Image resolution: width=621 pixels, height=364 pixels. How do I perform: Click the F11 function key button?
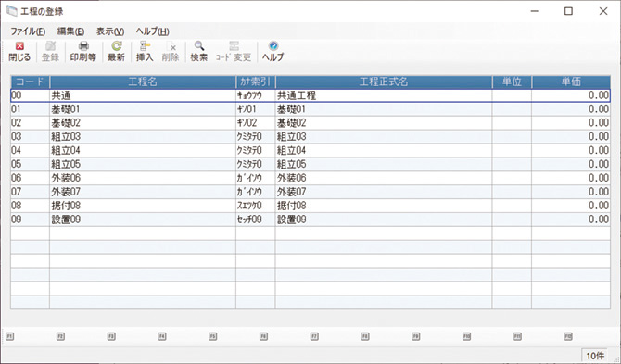click(x=517, y=337)
